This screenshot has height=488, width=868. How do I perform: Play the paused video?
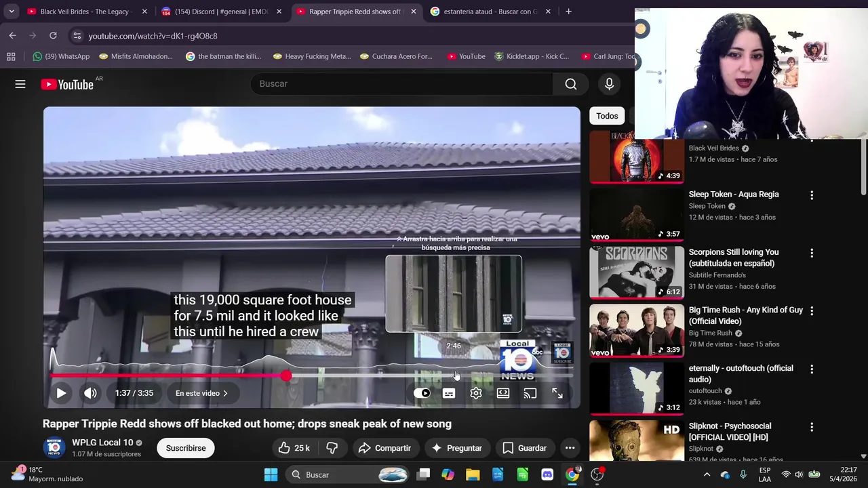coord(61,393)
